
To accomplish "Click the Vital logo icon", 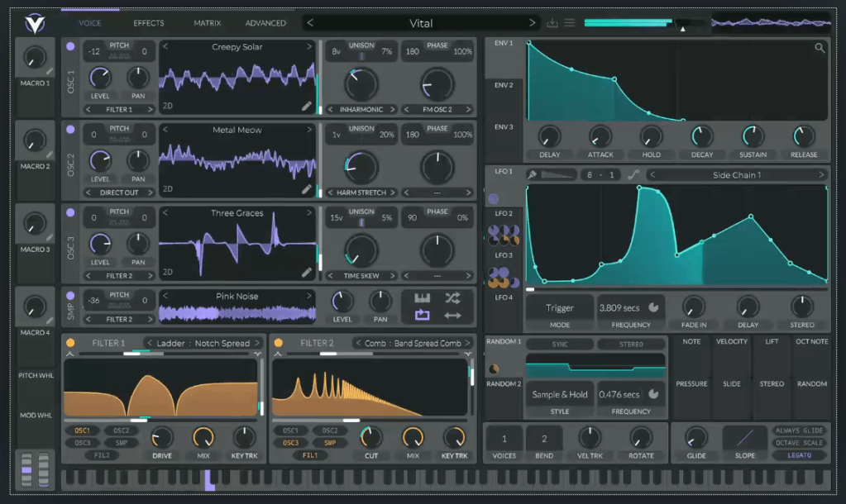I will [34, 24].
